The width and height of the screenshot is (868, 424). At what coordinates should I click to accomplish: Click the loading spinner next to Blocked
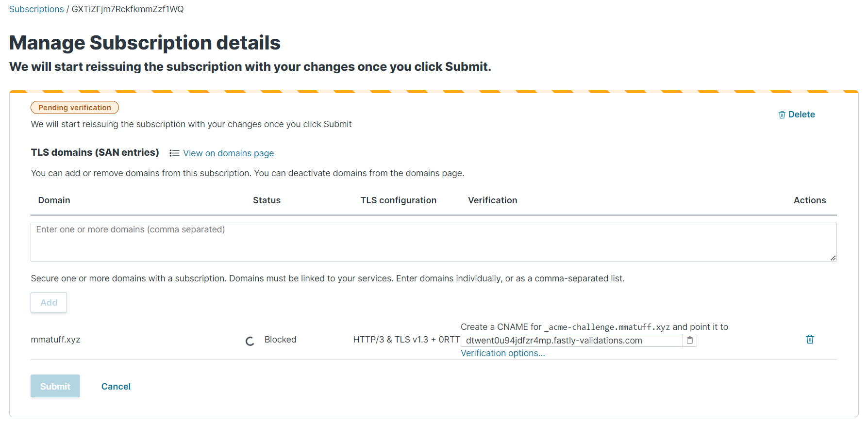[250, 342]
